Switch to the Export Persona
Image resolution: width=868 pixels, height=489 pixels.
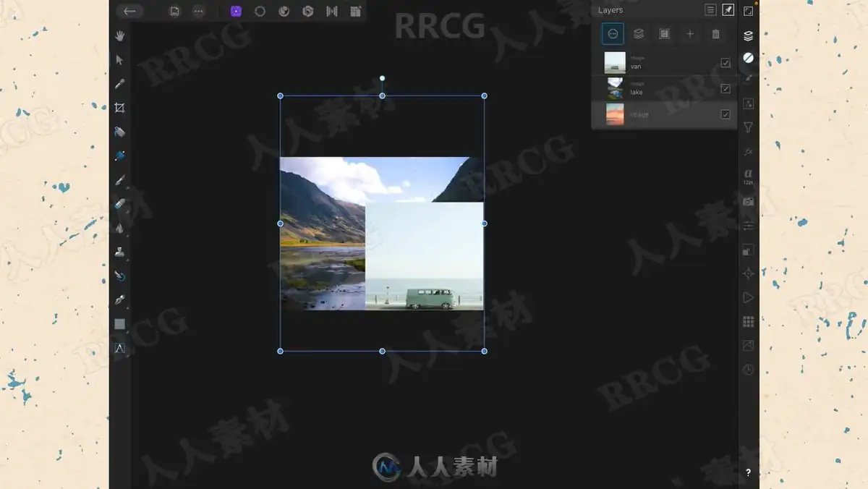pyautogui.click(x=356, y=11)
